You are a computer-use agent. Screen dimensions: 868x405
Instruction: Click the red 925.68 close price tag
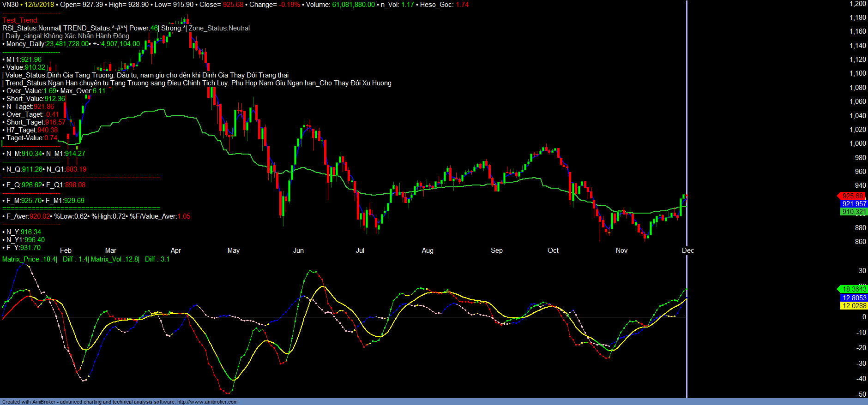(852, 196)
